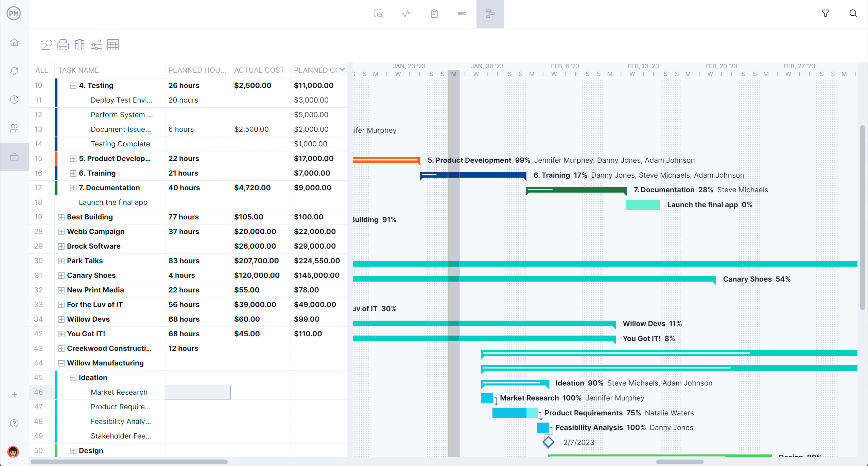Open the team people sidebar icon
Screen dimensions: 868x466
(14, 128)
